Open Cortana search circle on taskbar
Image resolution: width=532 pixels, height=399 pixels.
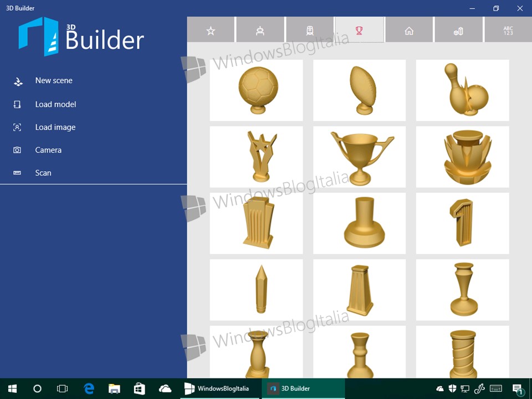[x=37, y=388]
